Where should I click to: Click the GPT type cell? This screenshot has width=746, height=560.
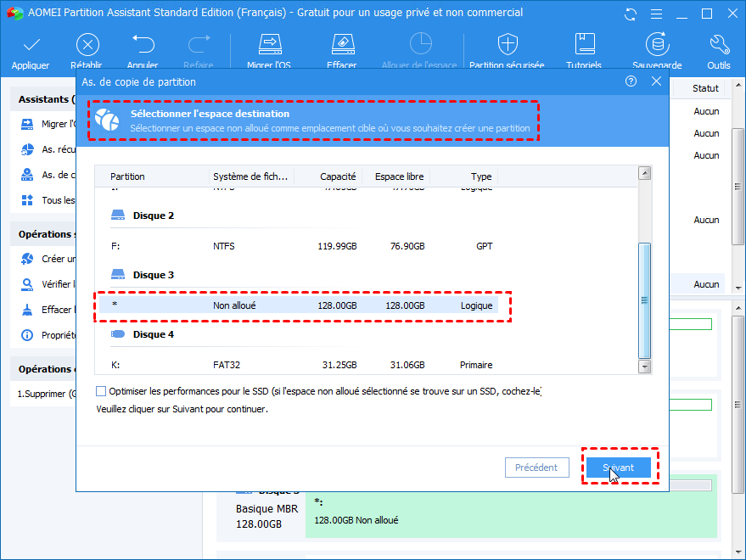tap(485, 246)
